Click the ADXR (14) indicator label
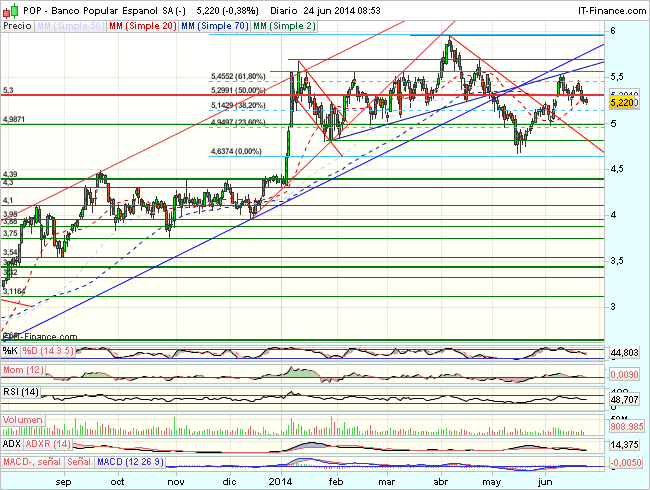This screenshot has width=650, height=490. (x=50, y=443)
